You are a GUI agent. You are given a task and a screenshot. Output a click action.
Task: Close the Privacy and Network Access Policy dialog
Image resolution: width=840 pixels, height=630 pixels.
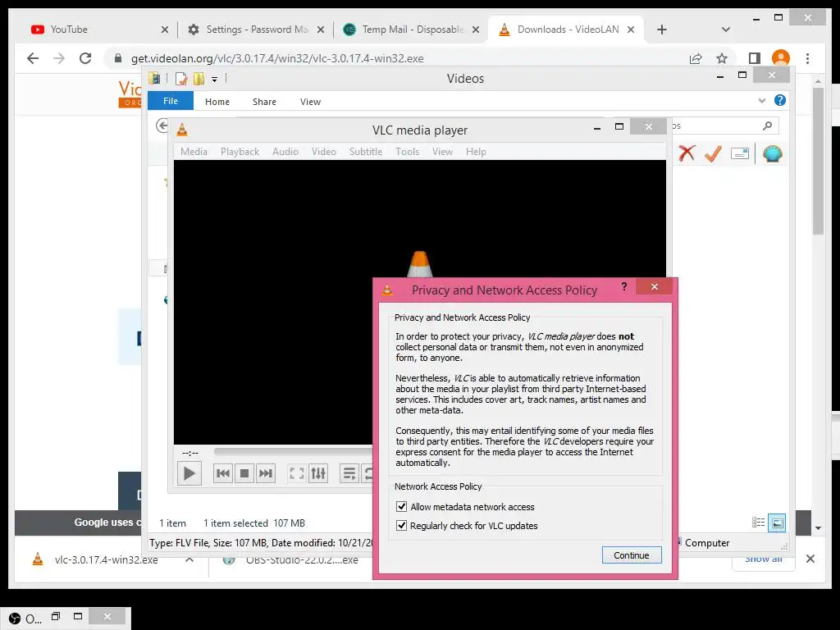pyautogui.click(x=655, y=286)
